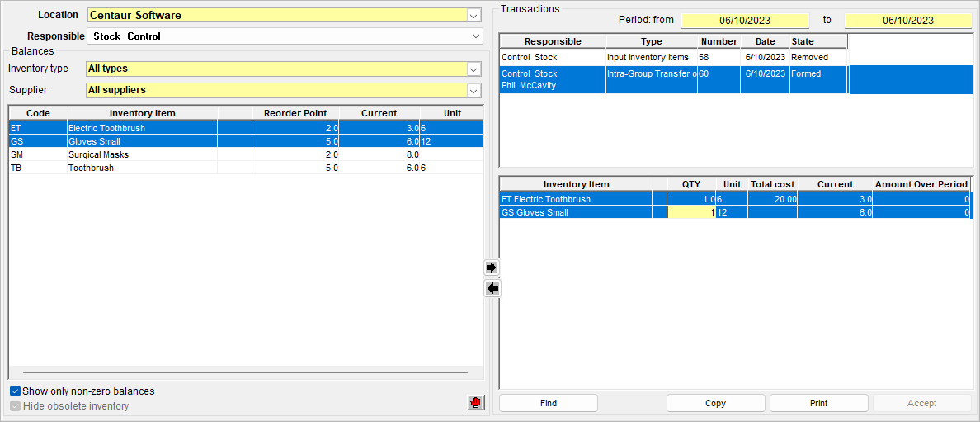The width and height of the screenshot is (980, 422).
Task: Select ET Electric Toothbrush transaction detail row
Action: pyautogui.click(x=737, y=199)
